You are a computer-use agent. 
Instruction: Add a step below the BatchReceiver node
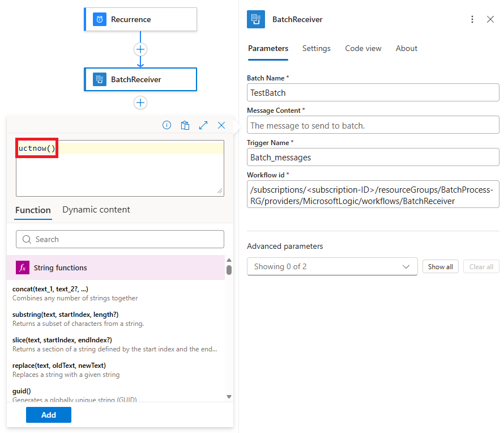pos(140,103)
